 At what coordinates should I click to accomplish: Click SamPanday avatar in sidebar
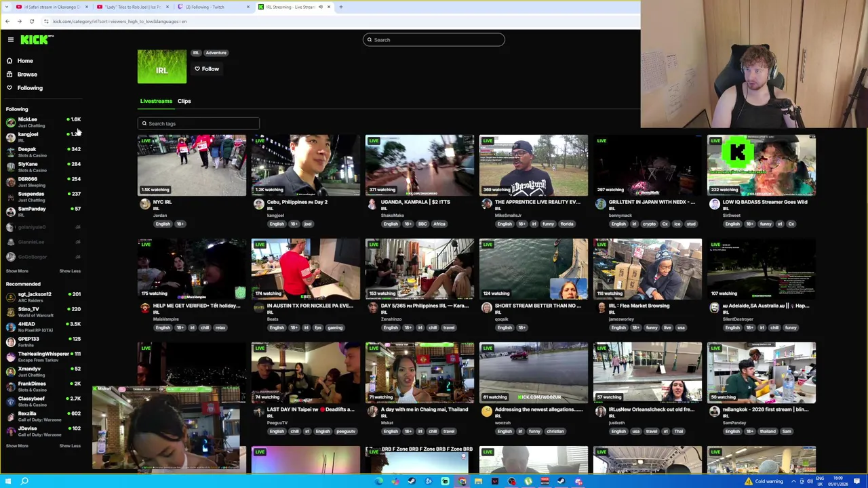coord(10,211)
